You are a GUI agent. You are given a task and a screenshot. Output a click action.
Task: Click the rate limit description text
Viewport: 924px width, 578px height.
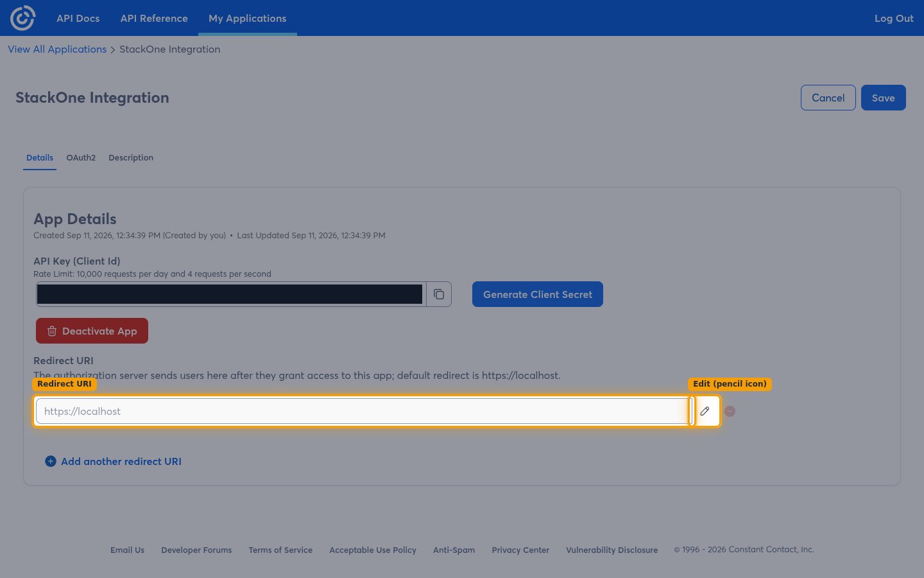[x=152, y=274]
